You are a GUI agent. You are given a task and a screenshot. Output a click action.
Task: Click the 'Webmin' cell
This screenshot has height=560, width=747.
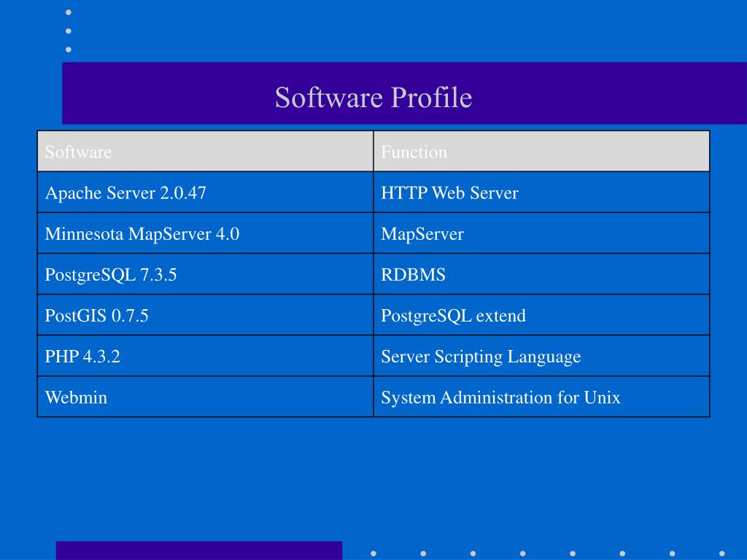coord(205,397)
